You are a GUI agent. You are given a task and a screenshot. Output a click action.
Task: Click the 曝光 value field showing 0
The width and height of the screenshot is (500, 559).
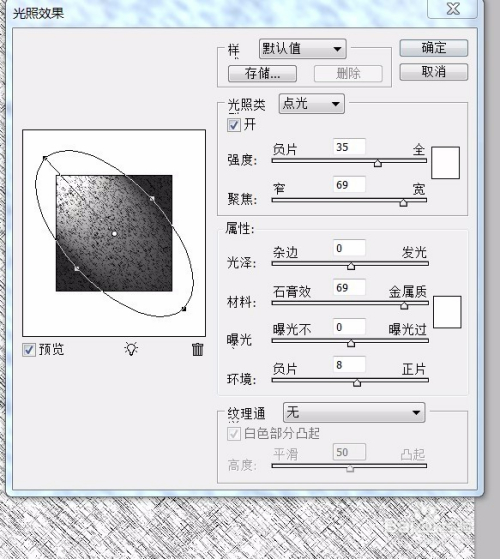click(x=349, y=327)
